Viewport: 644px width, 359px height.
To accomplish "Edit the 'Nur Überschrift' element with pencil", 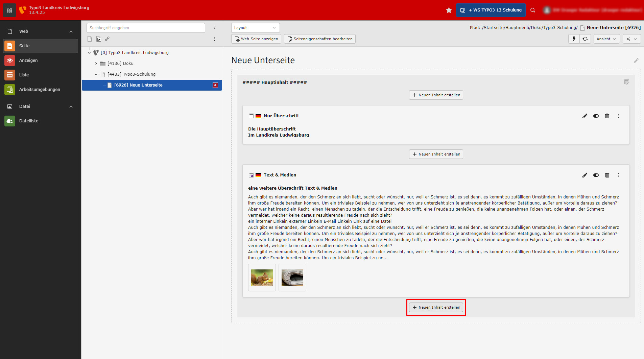I will [585, 116].
